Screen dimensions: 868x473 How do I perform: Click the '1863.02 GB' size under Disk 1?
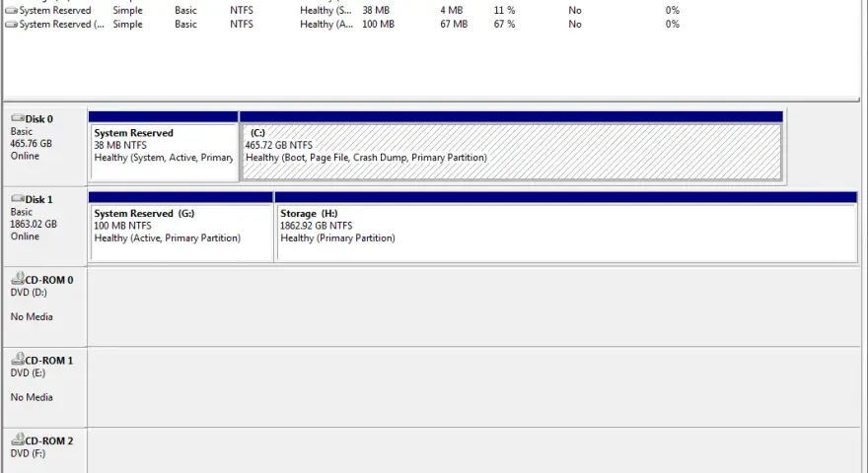pos(34,224)
